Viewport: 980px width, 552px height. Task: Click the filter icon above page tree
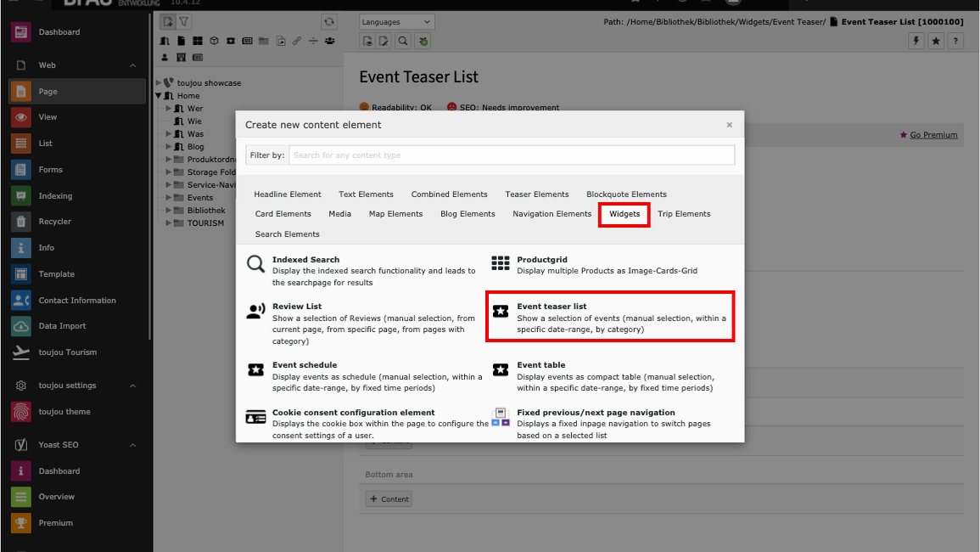tap(184, 22)
